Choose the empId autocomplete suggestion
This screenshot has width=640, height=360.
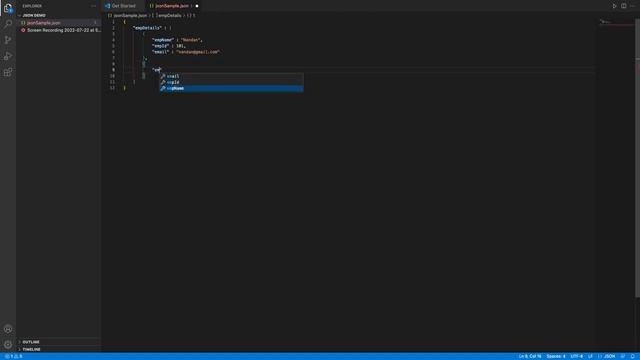[x=231, y=82]
